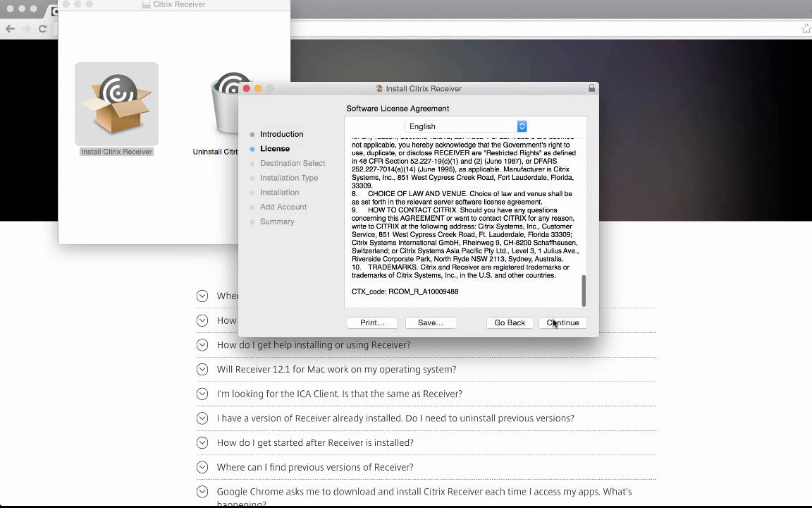This screenshot has width=812, height=508.
Task: Expand the Google Chrome question chevron
Action: click(202, 491)
